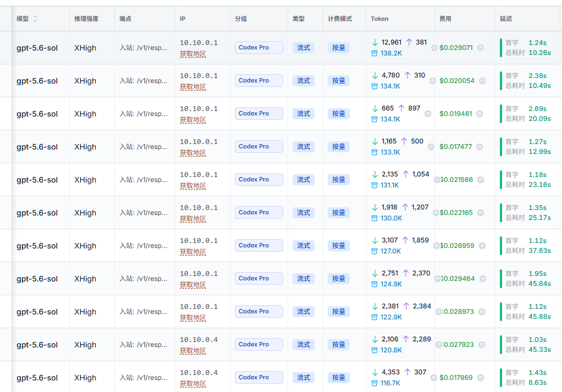Click the Token column header
This screenshot has height=392, width=562.
point(379,19)
